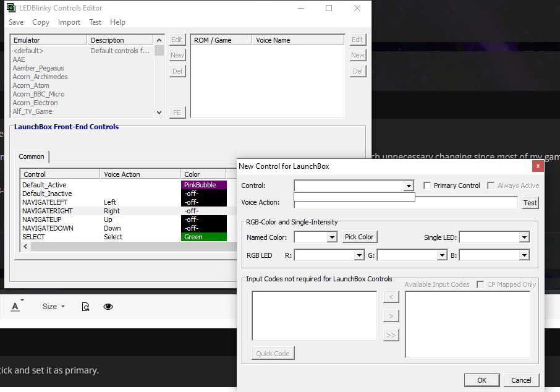Click the '>>' move all input codes button
The height and width of the screenshot is (392, 560).
click(x=391, y=335)
